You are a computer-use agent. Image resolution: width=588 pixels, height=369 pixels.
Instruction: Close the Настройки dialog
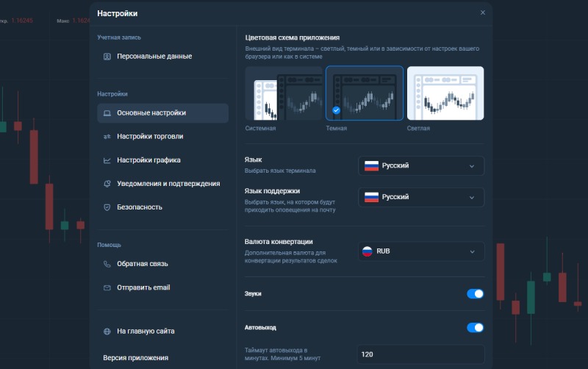coord(483,12)
